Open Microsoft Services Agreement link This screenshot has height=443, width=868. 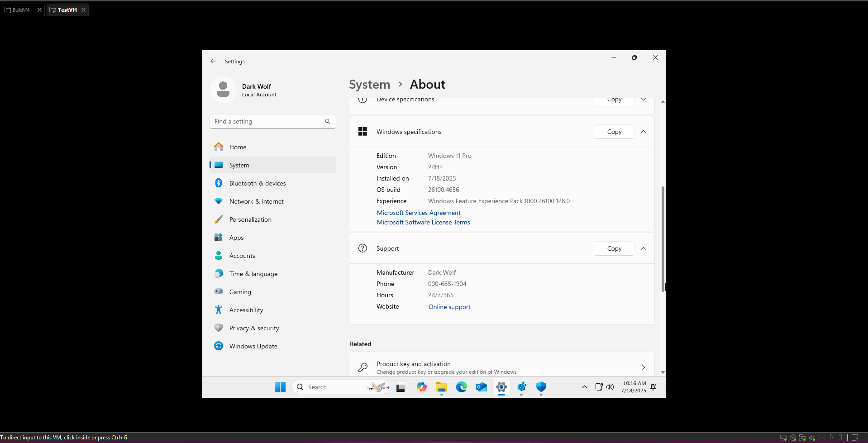tap(419, 213)
